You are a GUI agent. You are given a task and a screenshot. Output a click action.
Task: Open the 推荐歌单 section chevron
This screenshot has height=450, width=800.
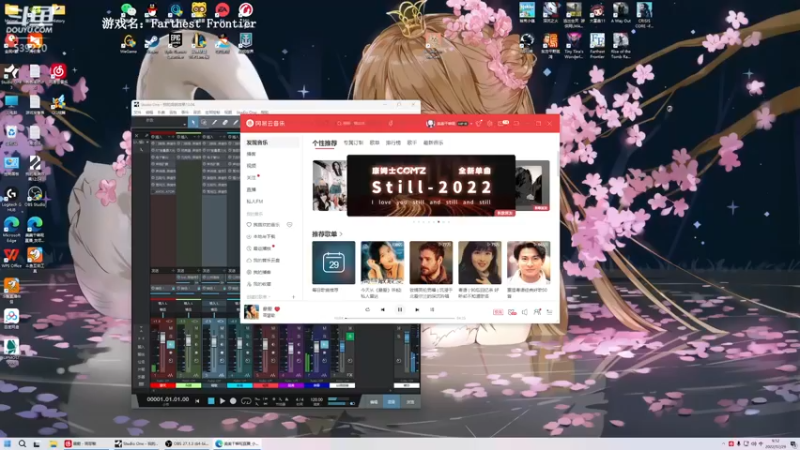pyautogui.click(x=341, y=234)
